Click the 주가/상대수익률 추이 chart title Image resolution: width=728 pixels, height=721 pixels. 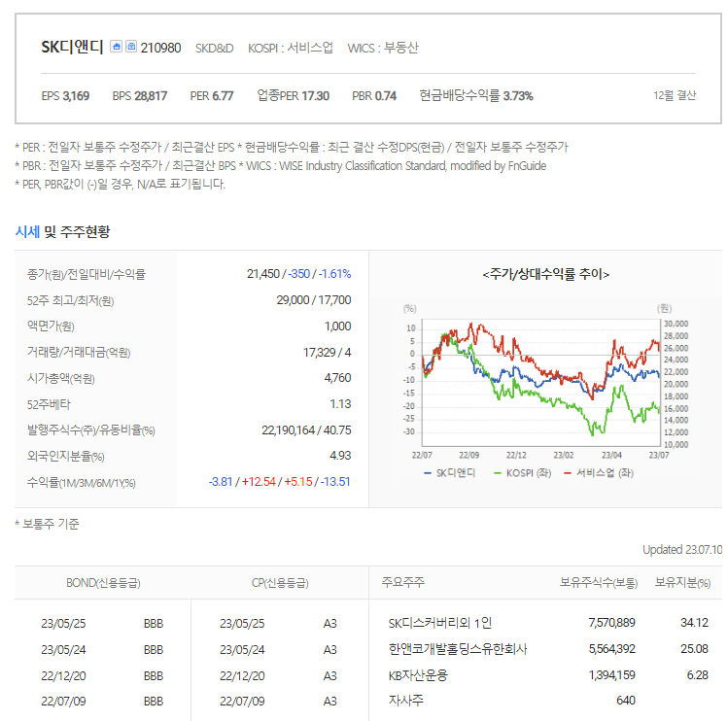click(x=545, y=274)
